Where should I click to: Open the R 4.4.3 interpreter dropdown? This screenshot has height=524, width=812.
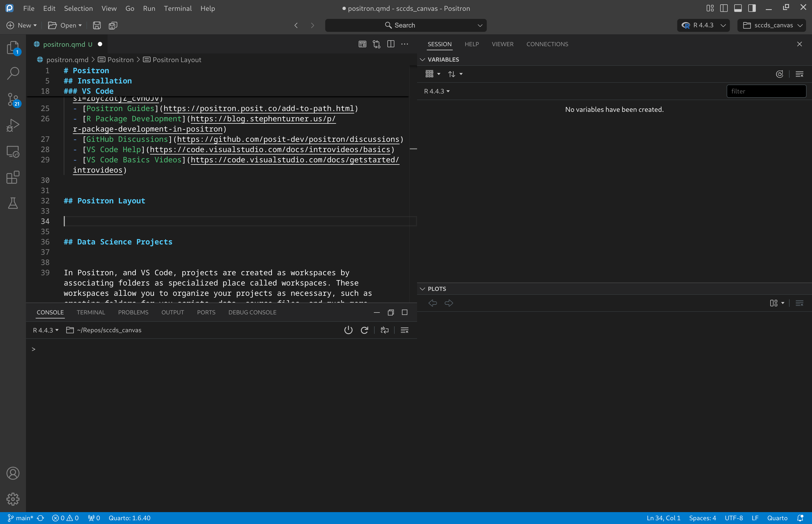coord(703,25)
